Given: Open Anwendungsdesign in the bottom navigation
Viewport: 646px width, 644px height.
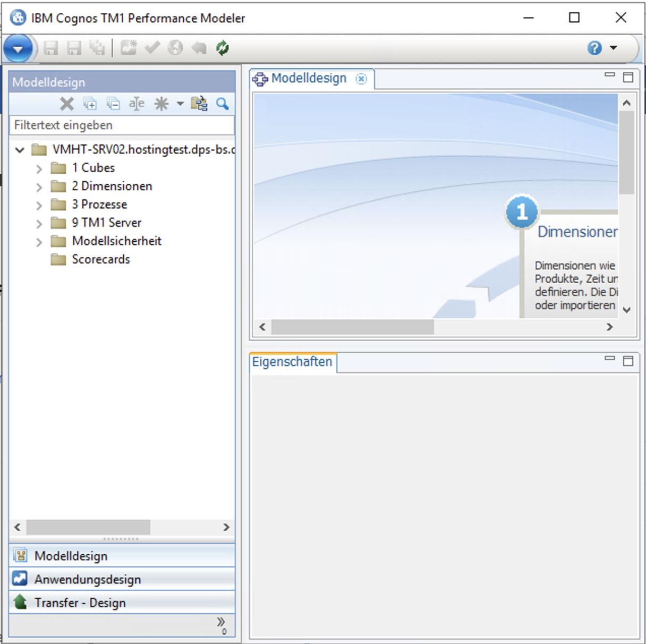Looking at the screenshot, I should click(88, 579).
